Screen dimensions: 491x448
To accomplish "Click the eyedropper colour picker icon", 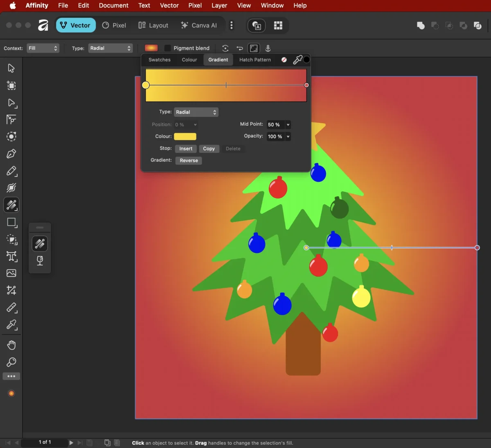I will (x=297, y=60).
